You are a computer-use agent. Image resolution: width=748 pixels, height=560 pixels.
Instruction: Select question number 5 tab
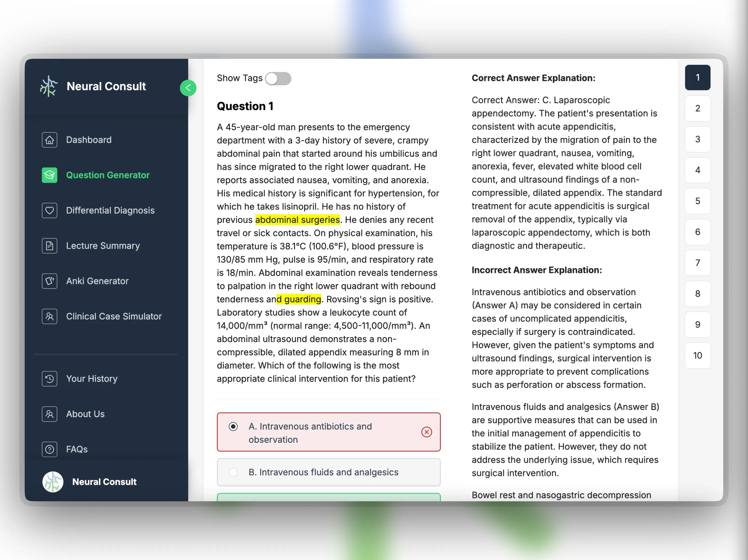tap(697, 201)
